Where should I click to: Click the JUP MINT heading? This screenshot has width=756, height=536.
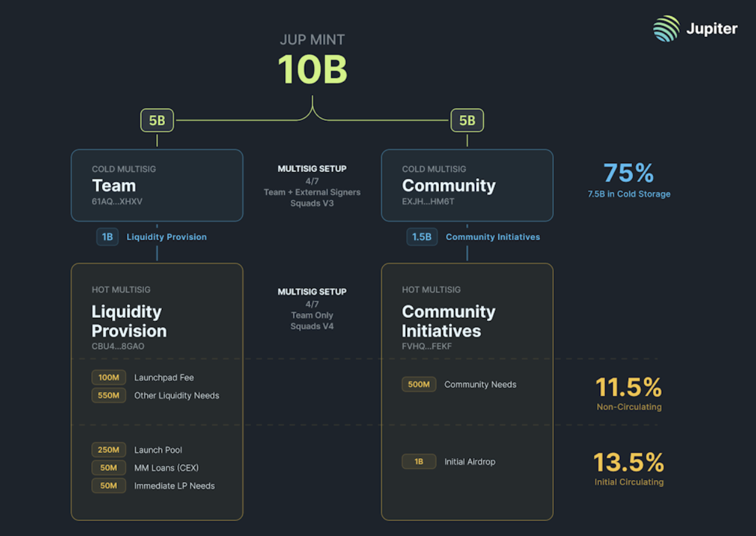tap(312, 40)
